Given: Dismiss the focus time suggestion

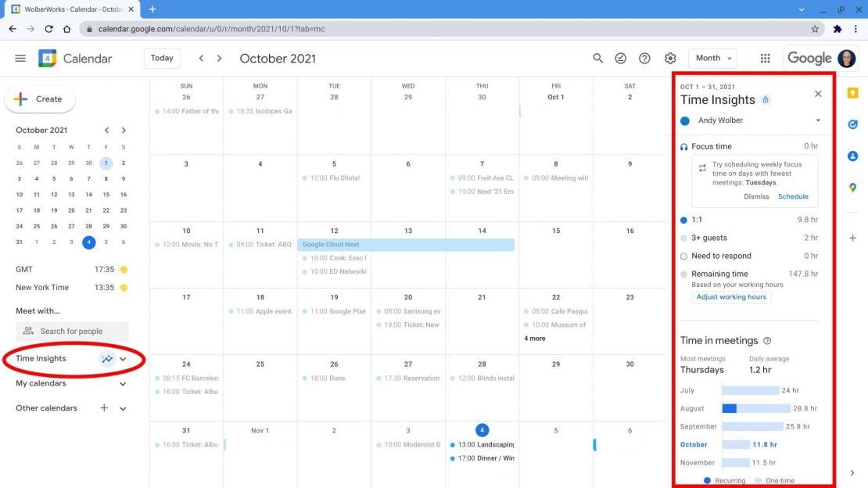Looking at the screenshot, I should [756, 196].
